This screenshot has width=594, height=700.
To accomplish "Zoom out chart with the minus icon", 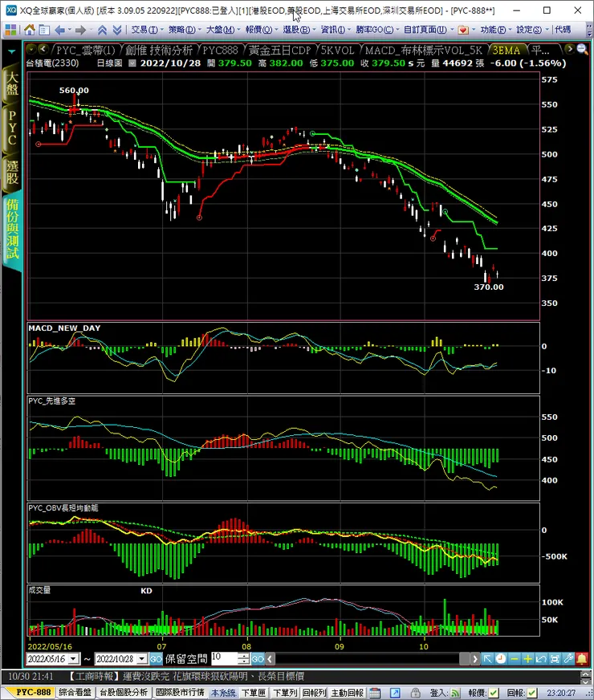I will coord(514,658).
